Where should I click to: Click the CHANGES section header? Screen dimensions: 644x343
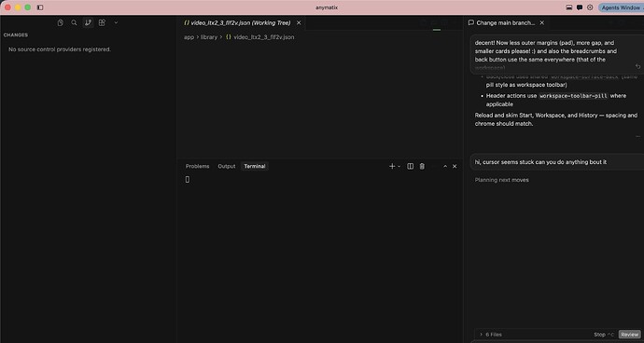16,35
